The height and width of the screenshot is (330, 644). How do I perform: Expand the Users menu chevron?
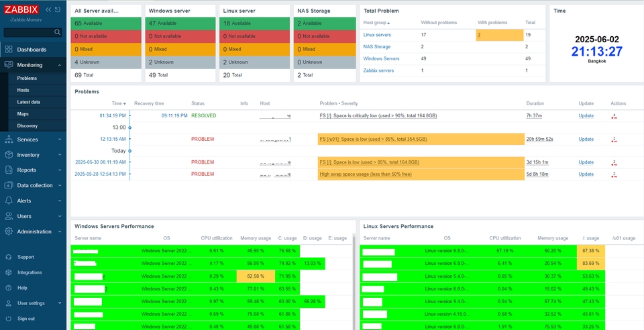[60, 216]
